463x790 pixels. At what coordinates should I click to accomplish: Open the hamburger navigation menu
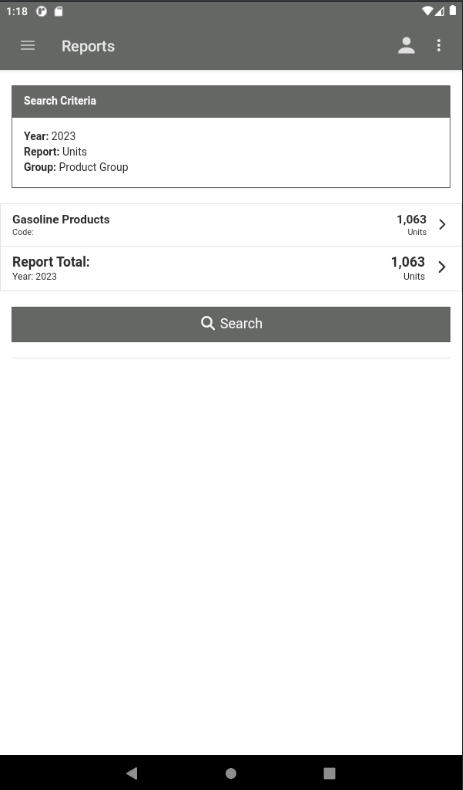pyautogui.click(x=28, y=46)
